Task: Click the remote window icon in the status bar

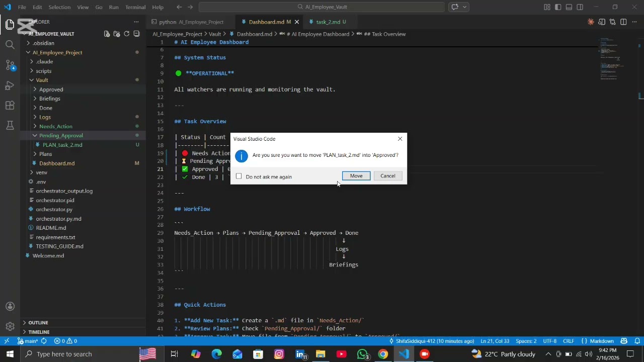Action: pos(7,341)
